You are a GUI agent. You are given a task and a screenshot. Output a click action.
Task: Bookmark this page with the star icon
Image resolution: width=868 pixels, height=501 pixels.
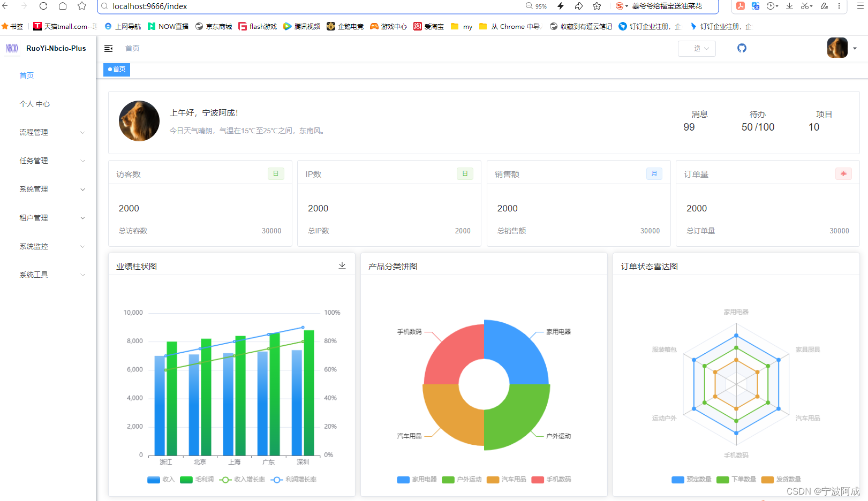tap(82, 6)
